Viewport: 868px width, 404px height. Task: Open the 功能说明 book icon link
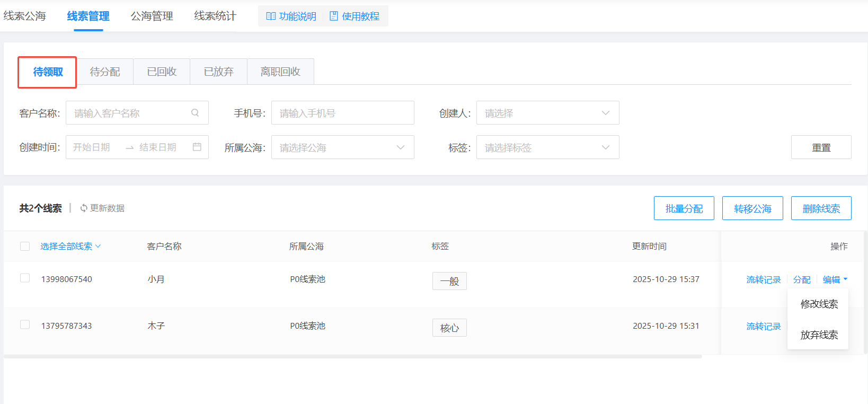pyautogui.click(x=271, y=16)
